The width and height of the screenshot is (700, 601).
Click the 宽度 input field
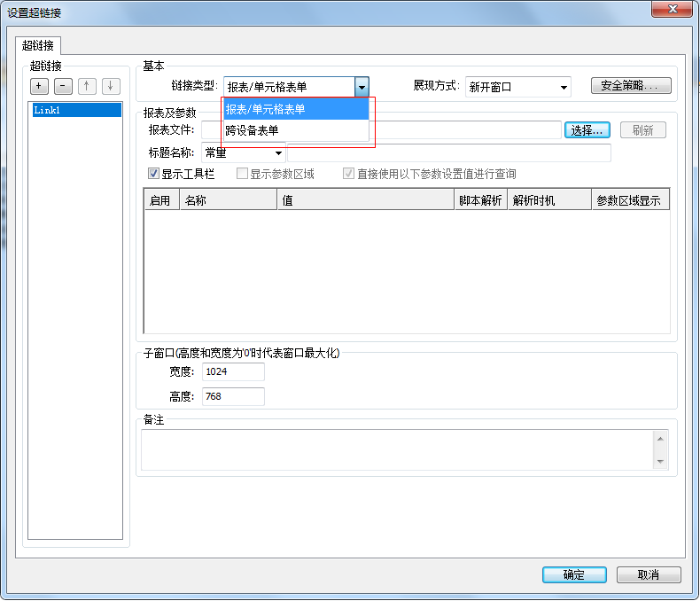click(233, 372)
